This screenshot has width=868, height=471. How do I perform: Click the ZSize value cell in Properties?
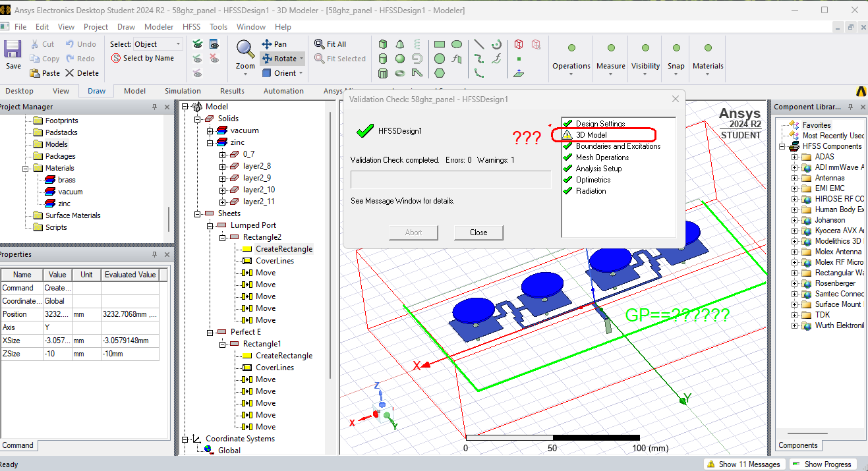coord(57,354)
